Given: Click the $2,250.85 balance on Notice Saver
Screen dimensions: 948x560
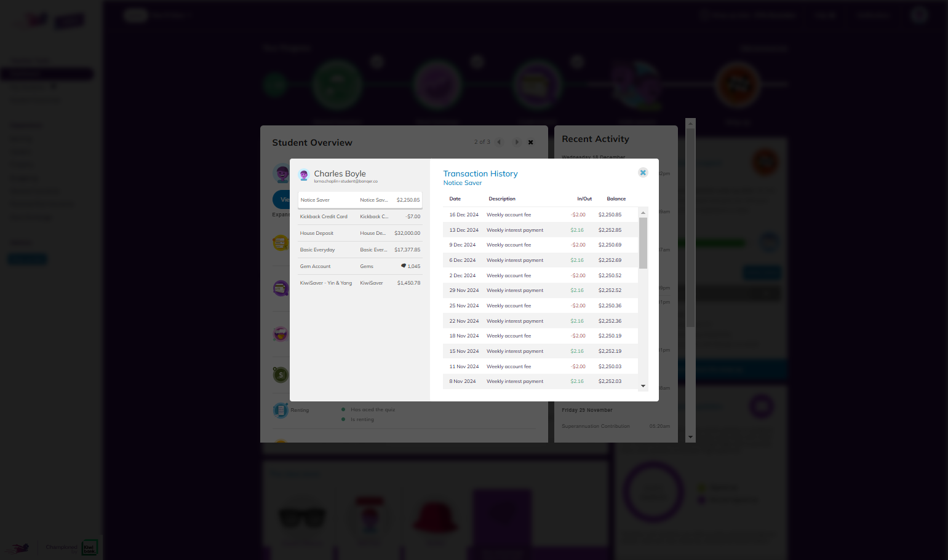Looking at the screenshot, I should pos(408,200).
